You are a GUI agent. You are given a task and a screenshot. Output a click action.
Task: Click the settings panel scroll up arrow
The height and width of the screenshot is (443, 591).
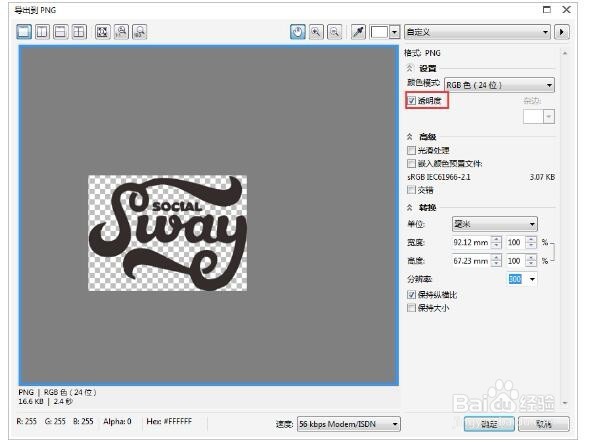point(565,54)
